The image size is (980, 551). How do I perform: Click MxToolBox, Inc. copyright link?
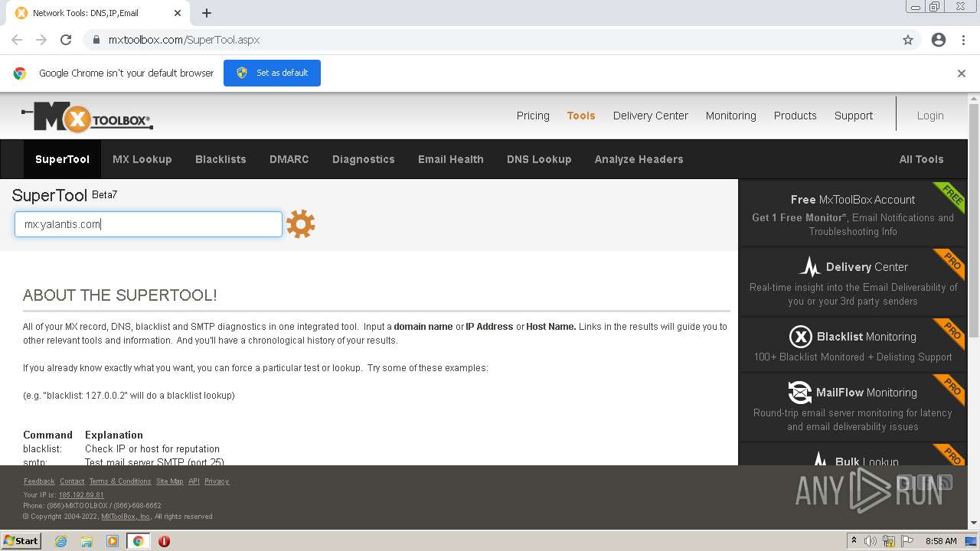pos(126,517)
